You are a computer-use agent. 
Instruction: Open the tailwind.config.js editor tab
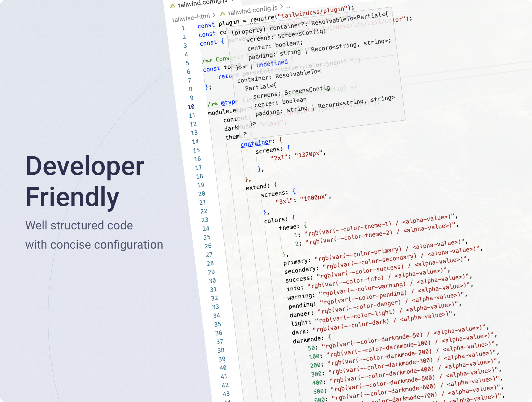[203, 3]
